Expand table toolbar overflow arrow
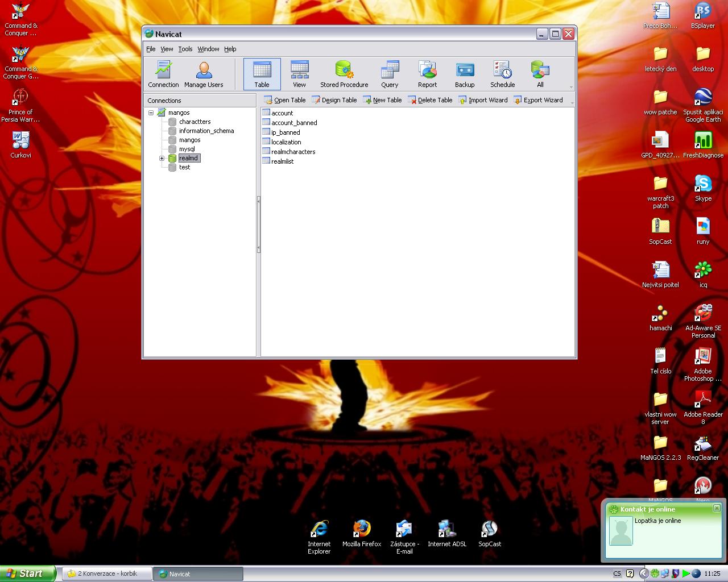This screenshot has height=582, width=728. 572,102
